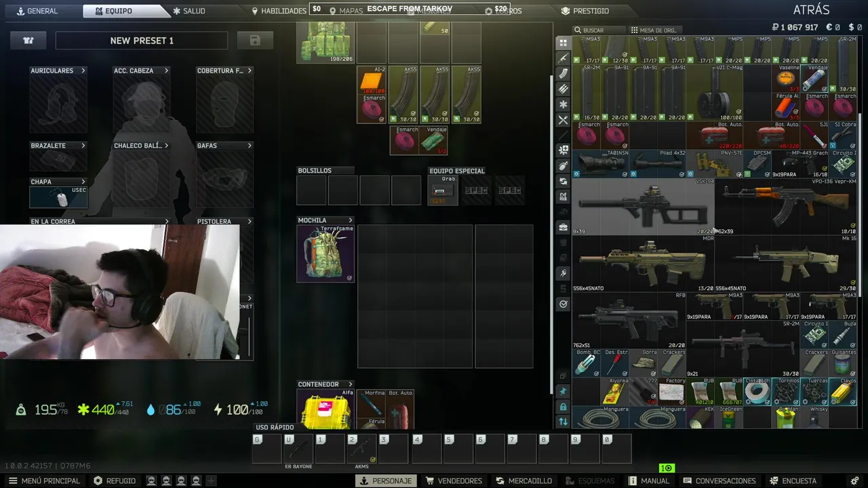Switch to the GENERAL tab

(x=37, y=11)
